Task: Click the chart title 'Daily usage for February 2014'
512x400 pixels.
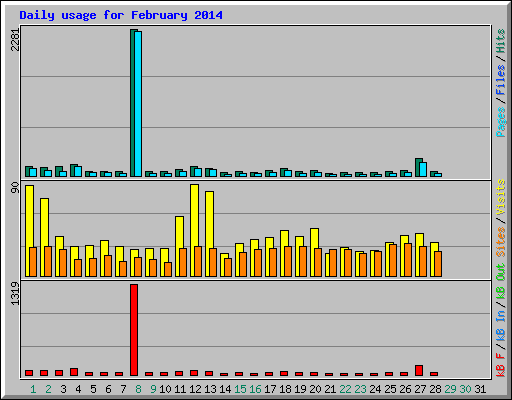Action: coord(121,15)
